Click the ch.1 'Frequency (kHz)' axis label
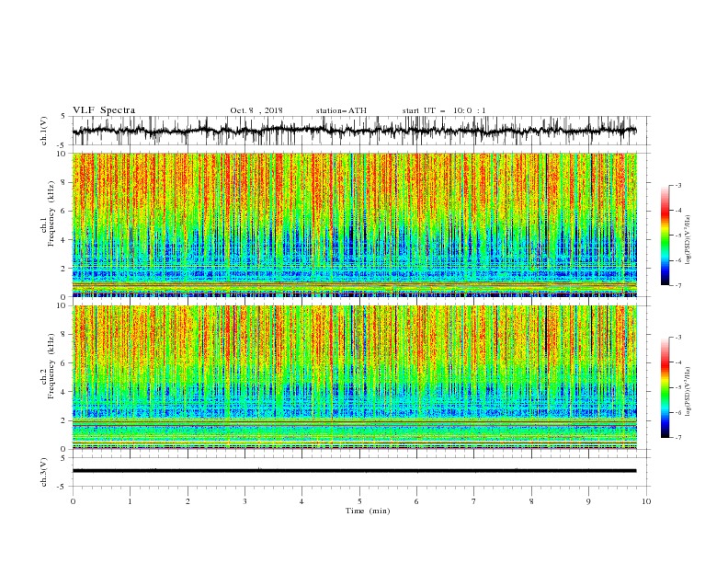This screenshot has width=728, height=563. click(51, 214)
